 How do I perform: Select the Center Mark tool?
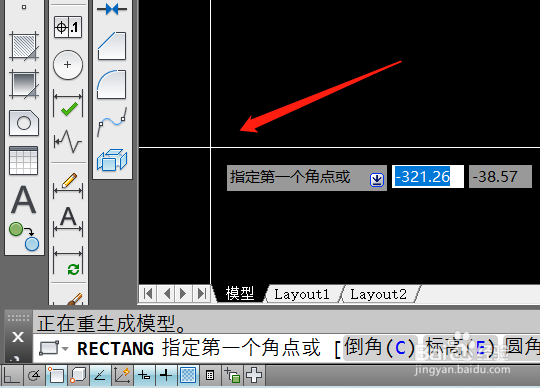tap(68, 65)
